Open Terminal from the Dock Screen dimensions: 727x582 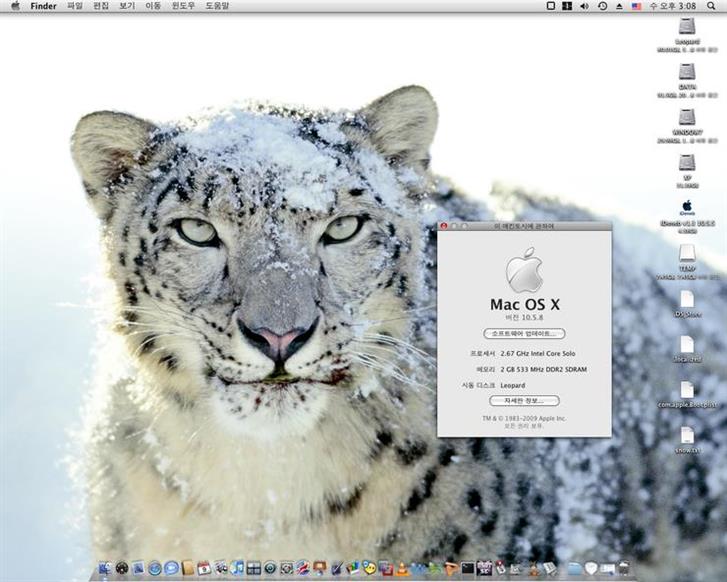467,568
